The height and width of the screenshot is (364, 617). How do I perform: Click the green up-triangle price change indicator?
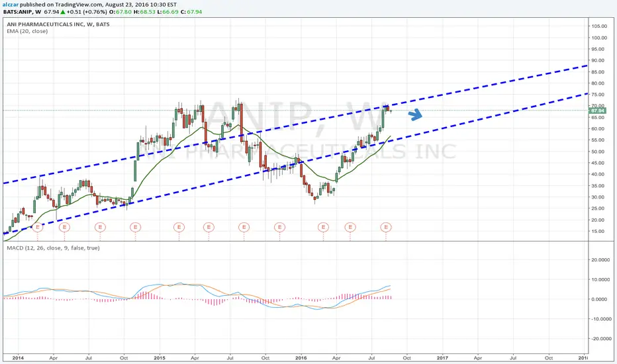coord(63,12)
